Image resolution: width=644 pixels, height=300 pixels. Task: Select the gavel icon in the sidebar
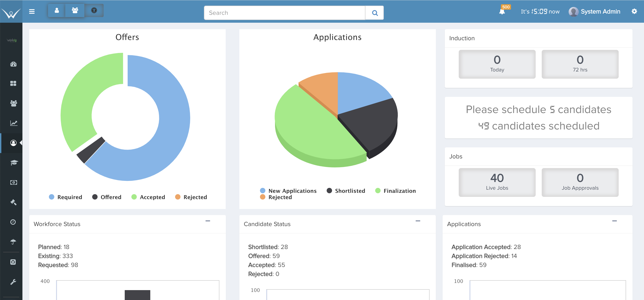[13, 202]
